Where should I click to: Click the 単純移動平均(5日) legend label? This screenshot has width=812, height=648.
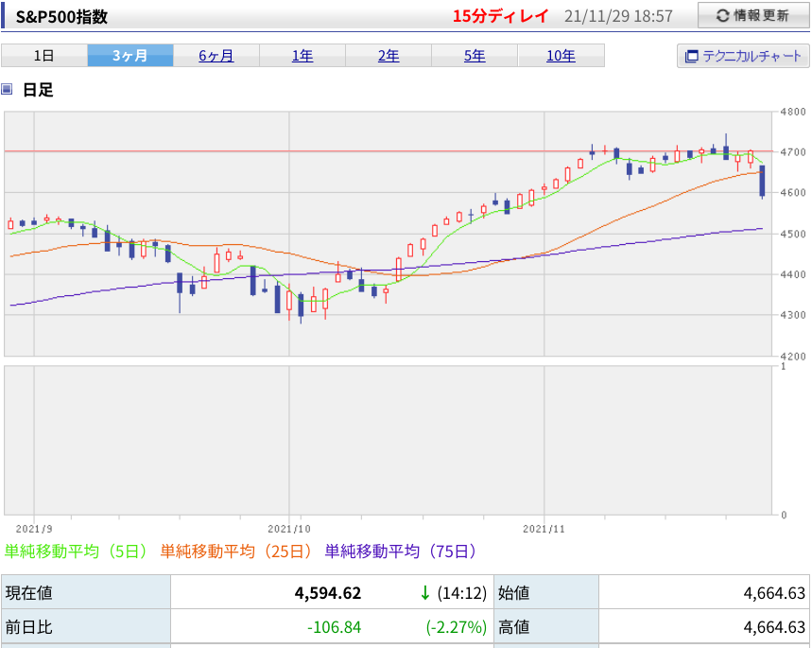pos(77,552)
